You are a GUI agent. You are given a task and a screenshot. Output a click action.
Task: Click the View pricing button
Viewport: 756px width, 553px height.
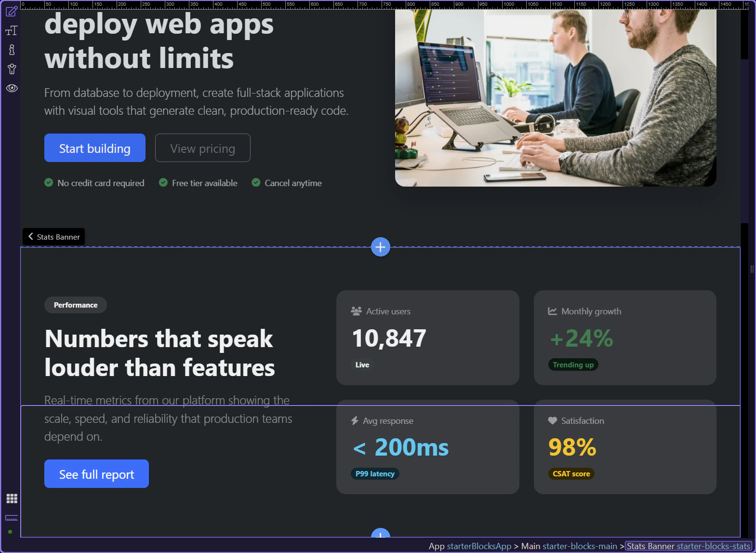[x=202, y=148]
